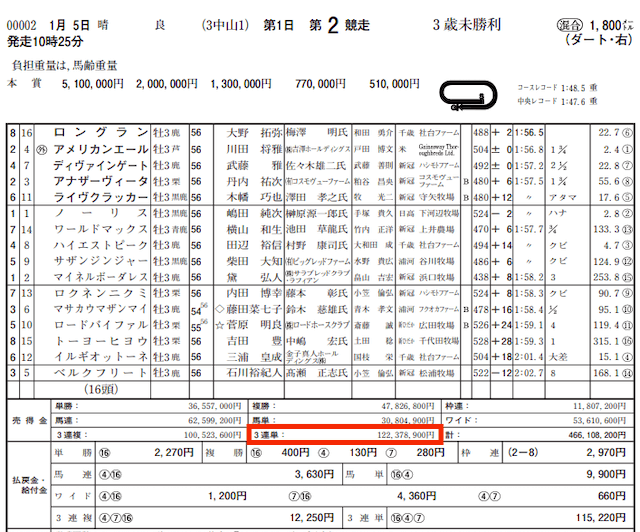This screenshot has width=640, height=532.
Task: Select the horse name ロクネンニクミ
Action: pyautogui.click(x=100, y=293)
